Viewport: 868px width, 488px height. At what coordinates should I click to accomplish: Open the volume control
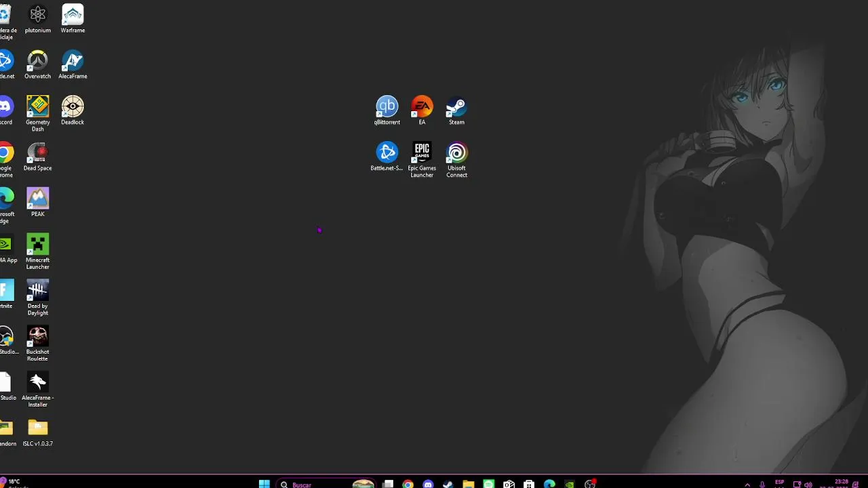pyautogui.click(x=808, y=485)
